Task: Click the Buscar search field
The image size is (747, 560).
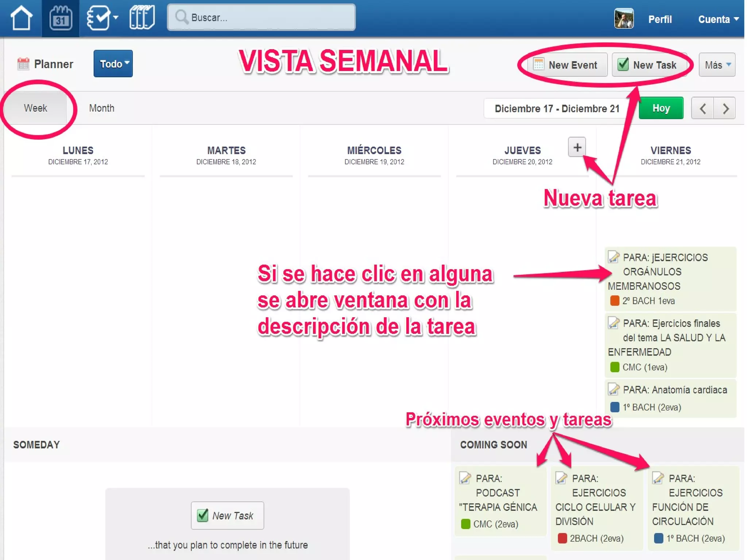Action: coord(261,17)
